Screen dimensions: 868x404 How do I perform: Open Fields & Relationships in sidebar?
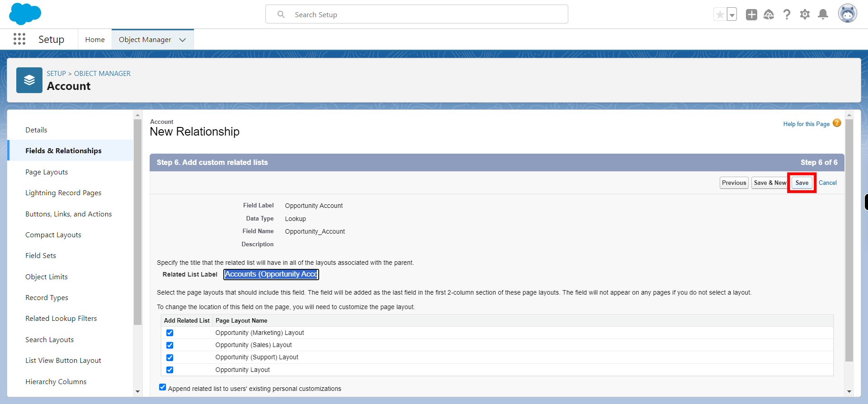click(63, 151)
